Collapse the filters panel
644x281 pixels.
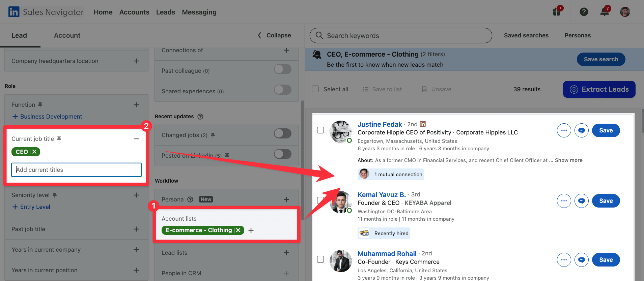point(274,35)
